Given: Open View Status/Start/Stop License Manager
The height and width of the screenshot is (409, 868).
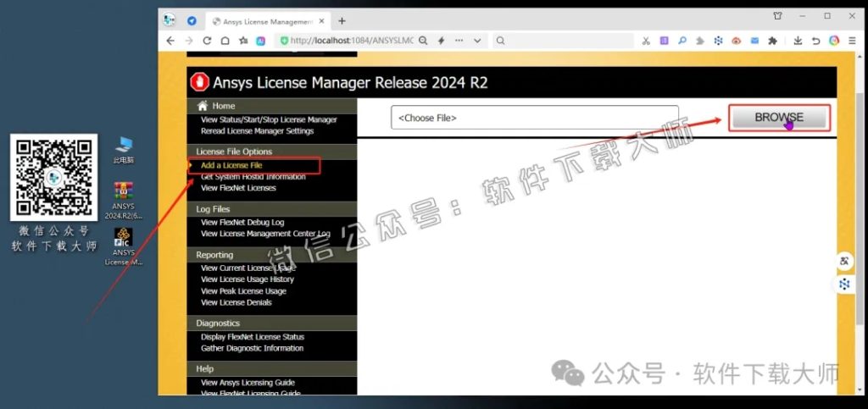Looking at the screenshot, I should 269,119.
